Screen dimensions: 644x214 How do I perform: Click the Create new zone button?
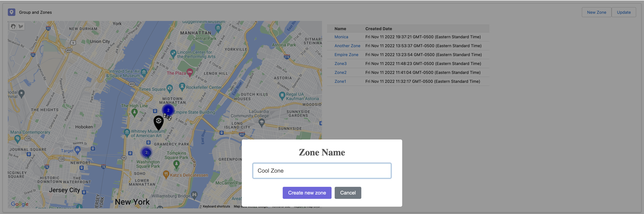click(307, 193)
